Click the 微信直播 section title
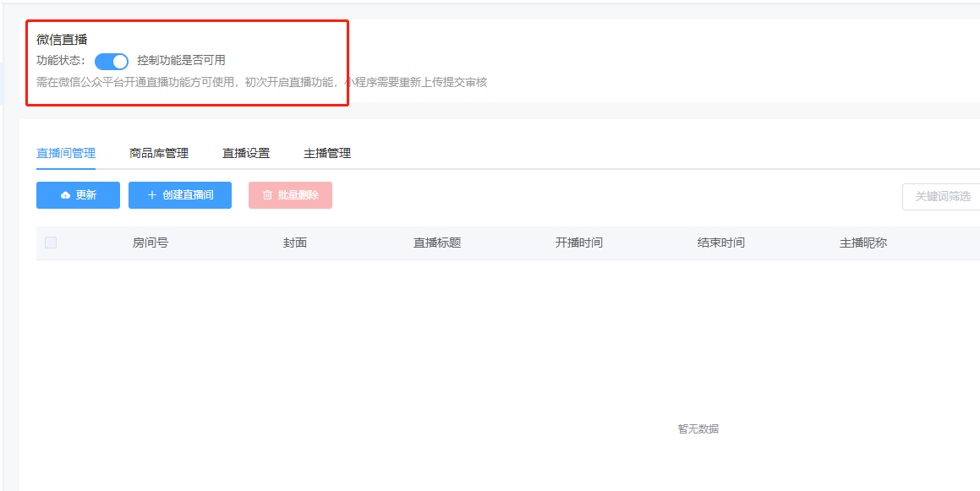980x491 pixels. click(62, 40)
